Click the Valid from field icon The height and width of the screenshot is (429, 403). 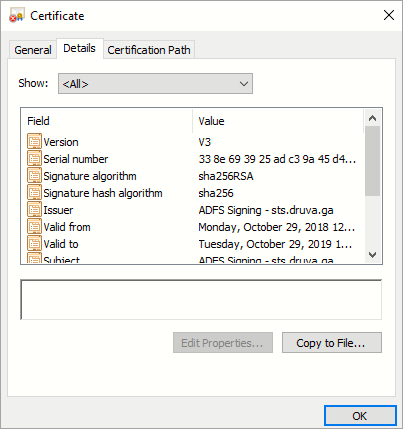coord(34,227)
